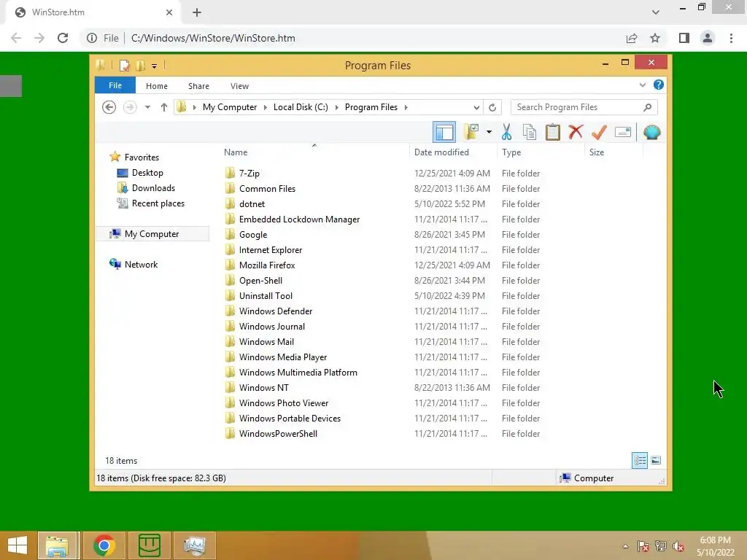Click the Properties icon in title bar
The height and width of the screenshot is (560, 747).
(x=124, y=65)
